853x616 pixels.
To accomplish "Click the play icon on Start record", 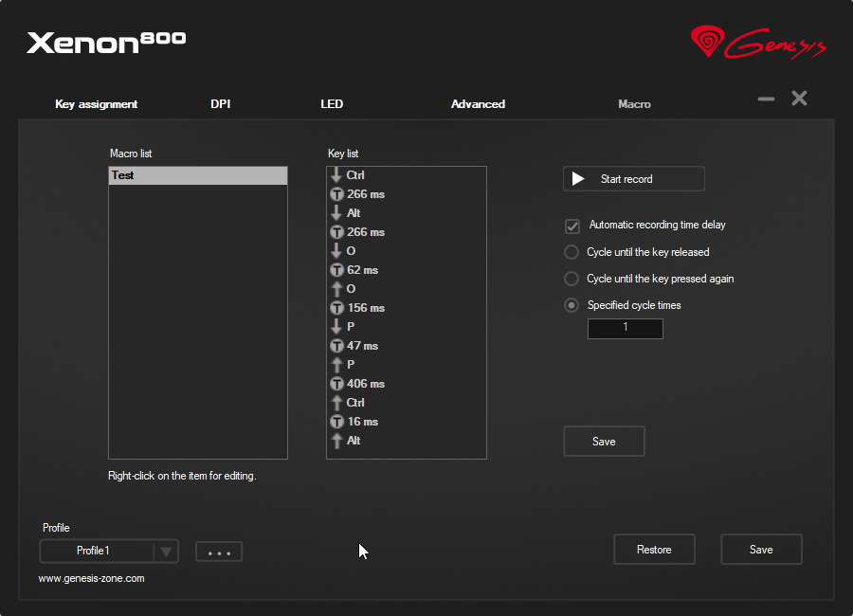I will pyautogui.click(x=578, y=179).
